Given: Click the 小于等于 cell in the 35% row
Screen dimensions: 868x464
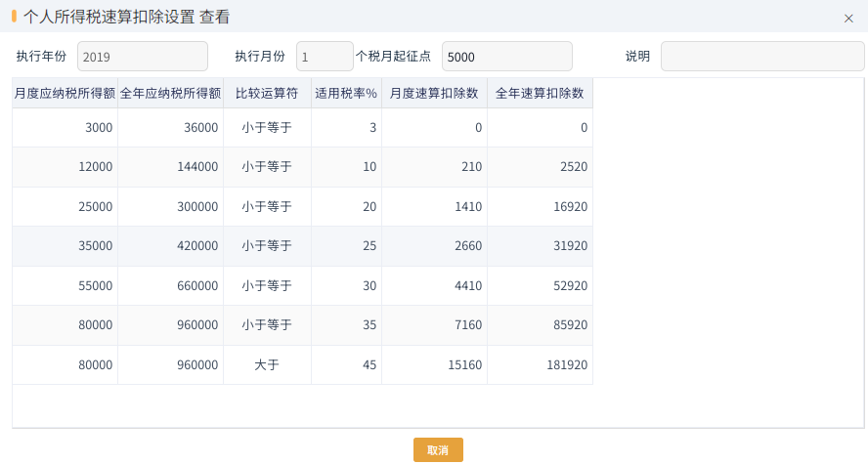Looking at the screenshot, I should click(268, 325).
